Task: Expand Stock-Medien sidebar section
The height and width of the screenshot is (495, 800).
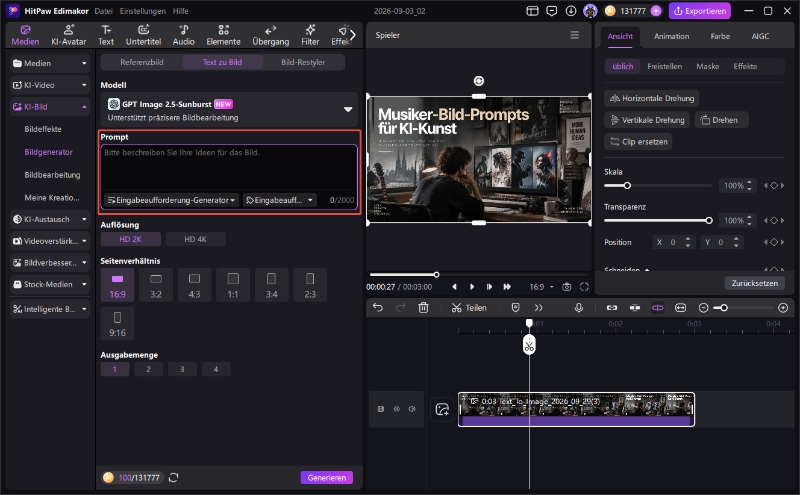Action: coord(49,284)
